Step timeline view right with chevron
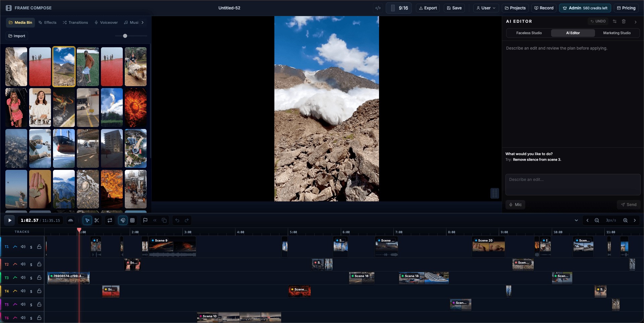This screenshot has width=644, height=323. pyautogui.click(x=635, y=220)
